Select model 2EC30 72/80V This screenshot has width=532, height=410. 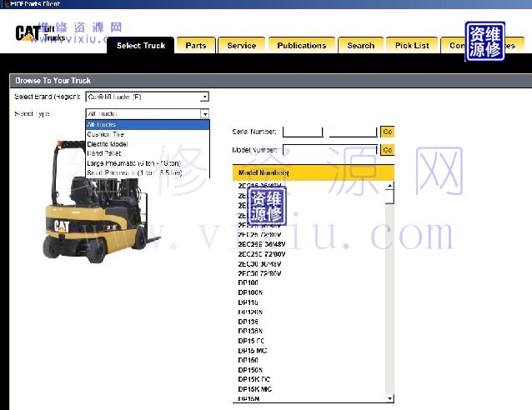click(x=259, y=273)
